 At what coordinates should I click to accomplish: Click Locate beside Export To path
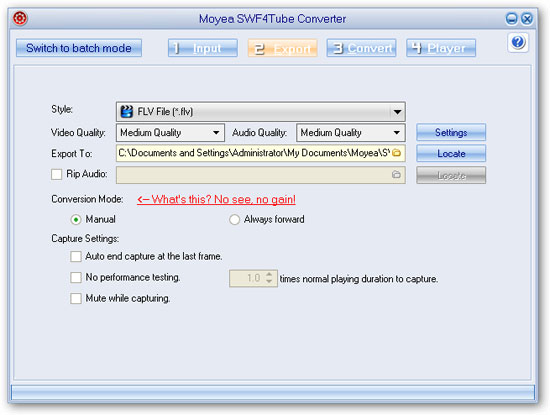tap(451, 154)
